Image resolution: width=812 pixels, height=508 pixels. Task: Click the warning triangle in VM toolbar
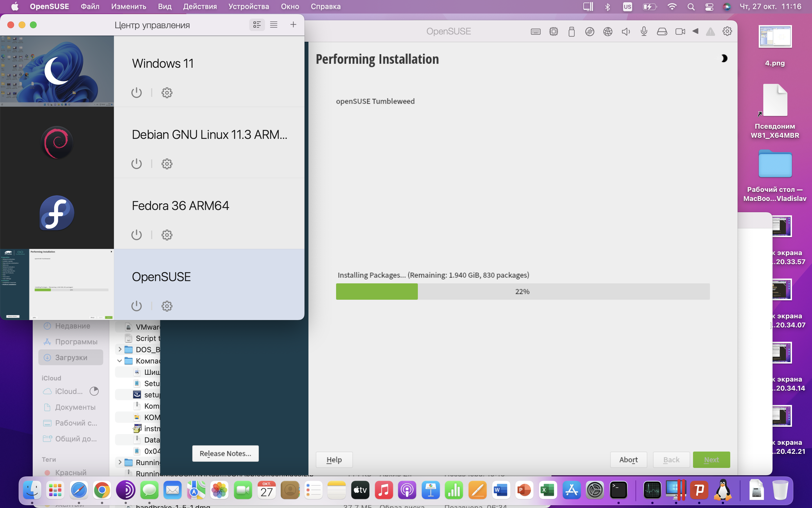coord(710,32)
